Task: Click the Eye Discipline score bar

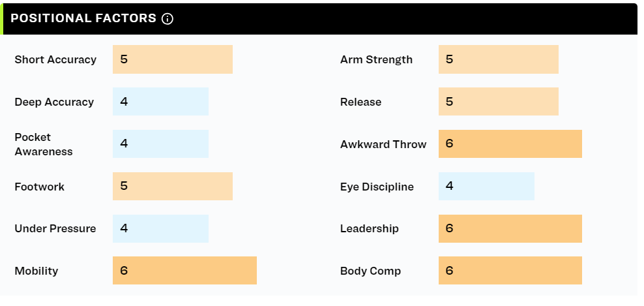Action: click(486, 187)
